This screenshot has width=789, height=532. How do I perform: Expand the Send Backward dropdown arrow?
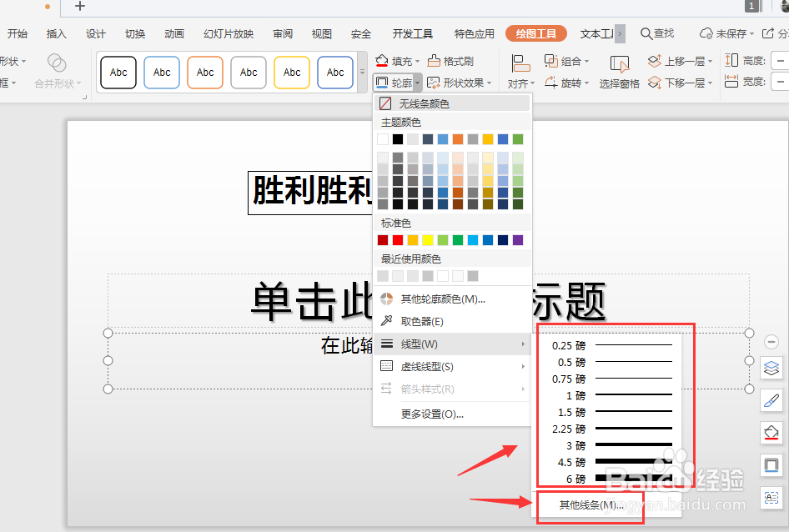[710, 83]
